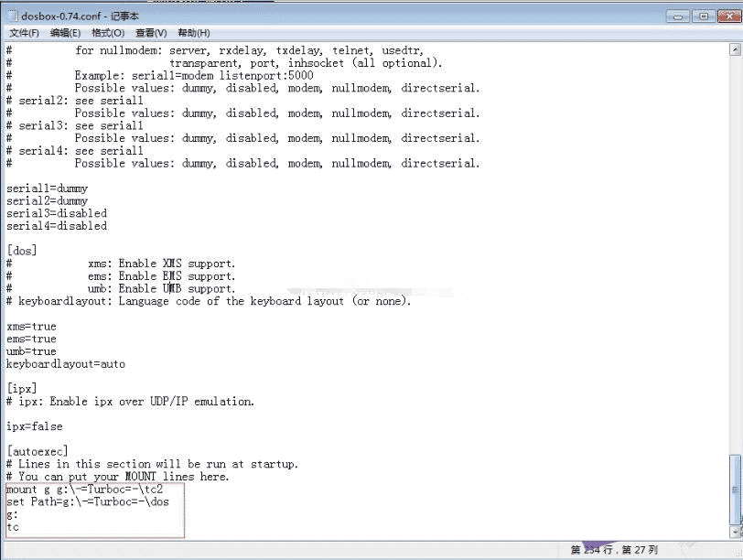This screenshot has width=743, height=560.
Task: Click the line 'ipx=false'
Action: click(x=35, y=426)
